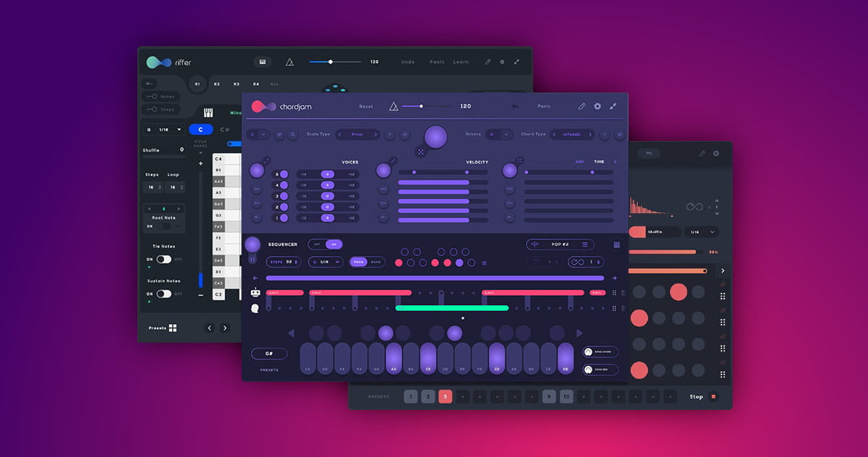Viewport: 868px width, 457px height.
Task: Open Chordjam settings gear
Action: click(597, 106)
